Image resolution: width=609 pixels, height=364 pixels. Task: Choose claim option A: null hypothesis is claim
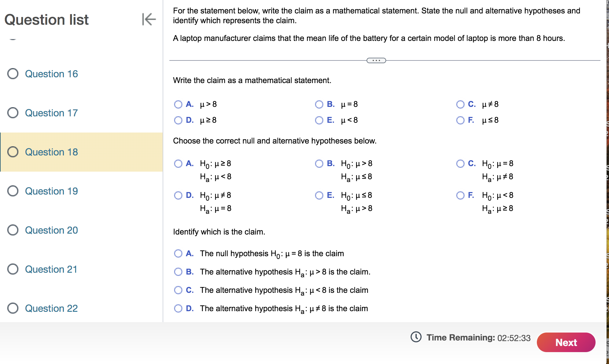178,253
